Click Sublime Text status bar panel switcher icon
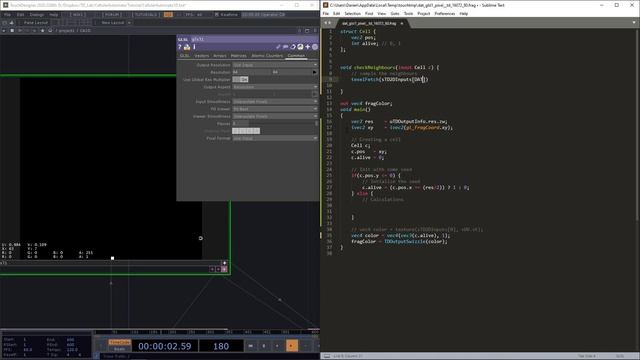 click(327, 356)
